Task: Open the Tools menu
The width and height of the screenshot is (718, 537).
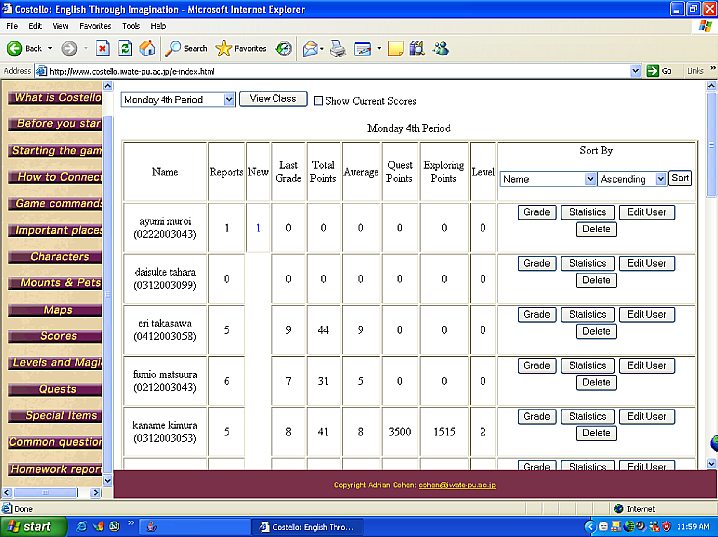Action: (131, 26)
